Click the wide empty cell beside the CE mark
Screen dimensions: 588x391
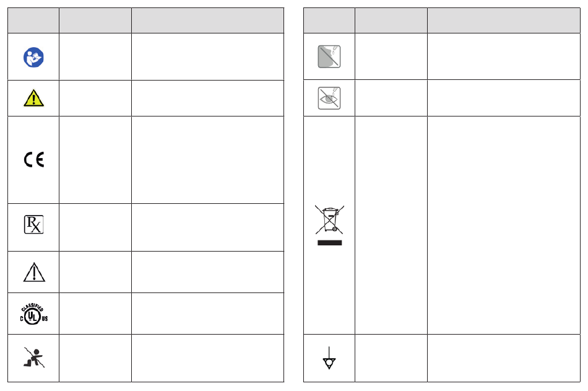click(x=208, y=160)
